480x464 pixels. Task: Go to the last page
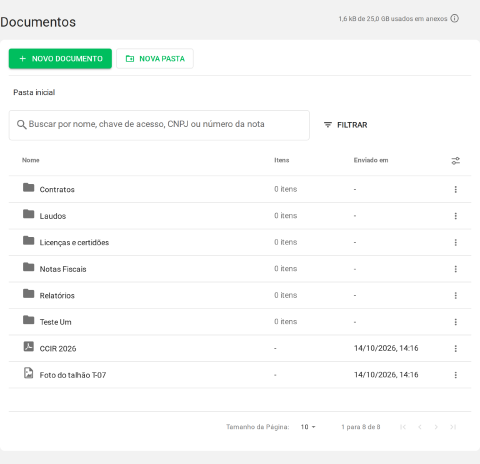[x=453, y=427]
